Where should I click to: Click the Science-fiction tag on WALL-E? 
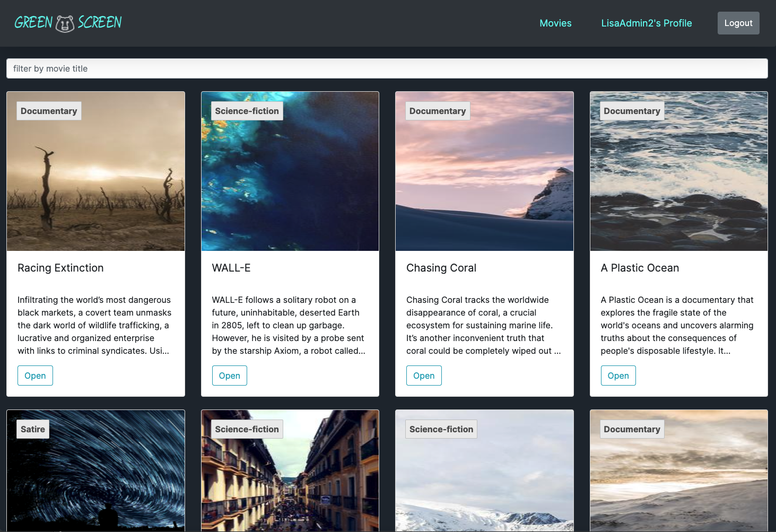tap(247, 111)
